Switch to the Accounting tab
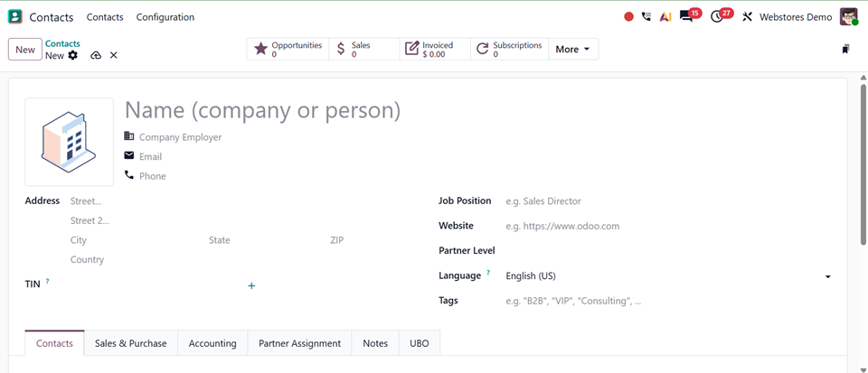The height and width of the screenshot is (373, 868). click(x=212, y=343)
